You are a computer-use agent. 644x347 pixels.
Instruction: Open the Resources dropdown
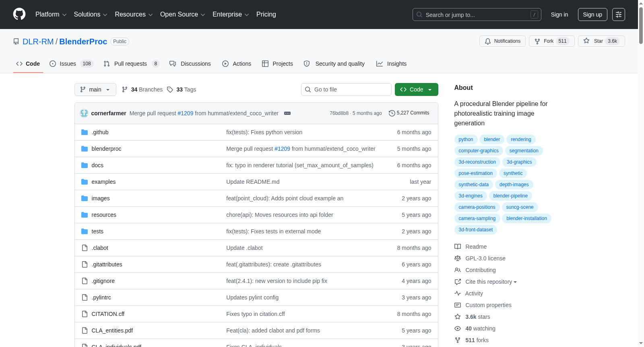[x=134, y=15]
